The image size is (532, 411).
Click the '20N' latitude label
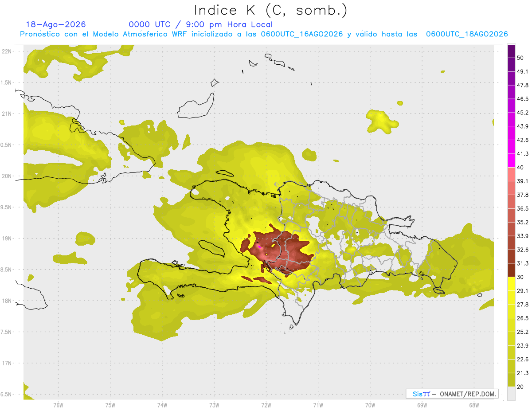point(7,176)
